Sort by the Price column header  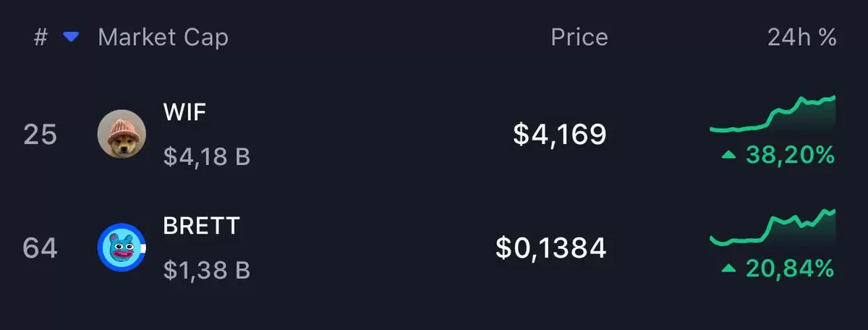[579, 38]
